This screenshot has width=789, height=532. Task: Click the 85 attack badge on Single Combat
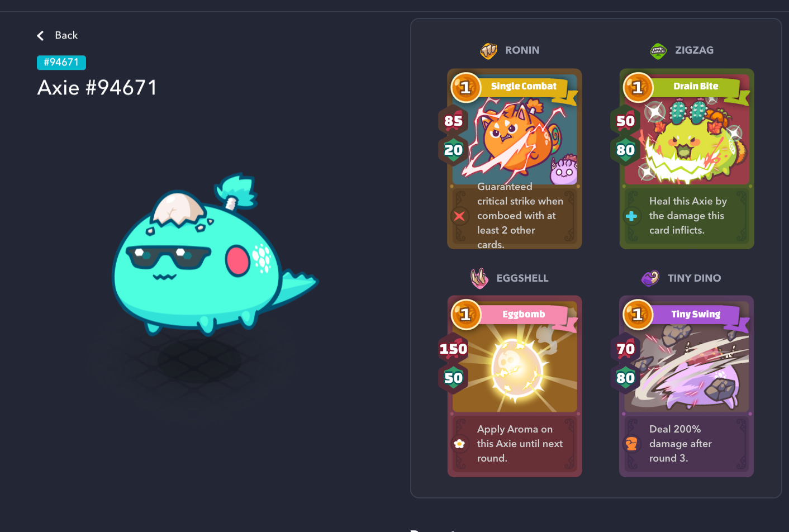pos(453,121)
